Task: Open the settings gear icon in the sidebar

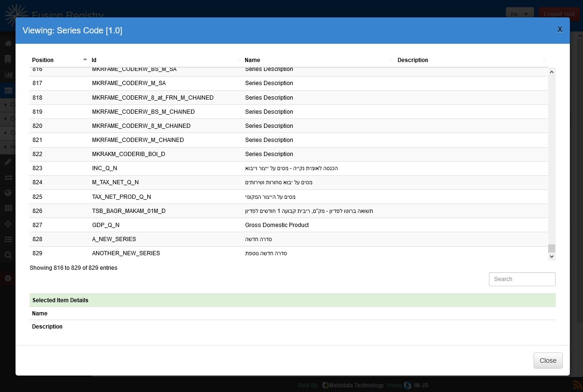Action: point(8,278)
